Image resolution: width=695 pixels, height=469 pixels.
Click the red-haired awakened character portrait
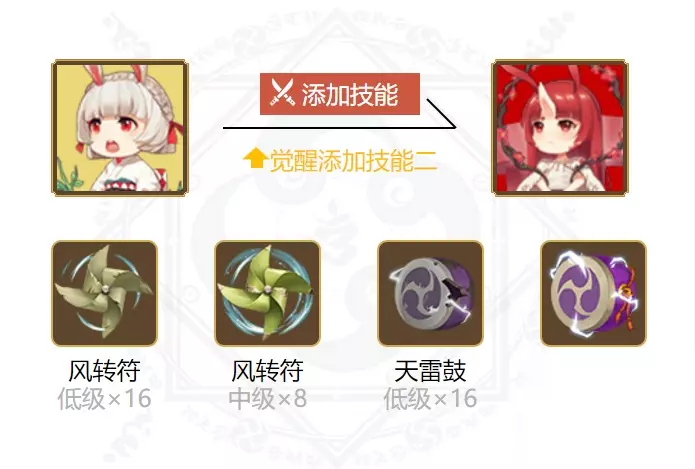click(560, 128)
